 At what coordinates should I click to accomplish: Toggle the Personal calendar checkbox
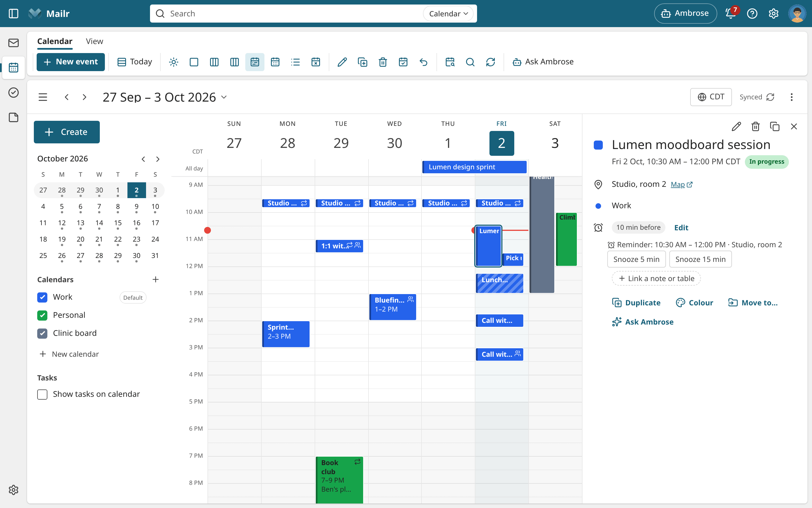(42, 315)
